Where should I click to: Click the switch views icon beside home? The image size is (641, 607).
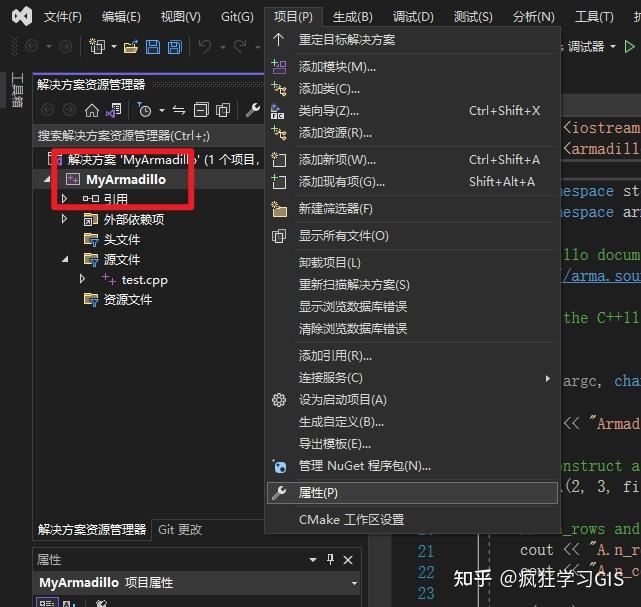click(114, 110)
